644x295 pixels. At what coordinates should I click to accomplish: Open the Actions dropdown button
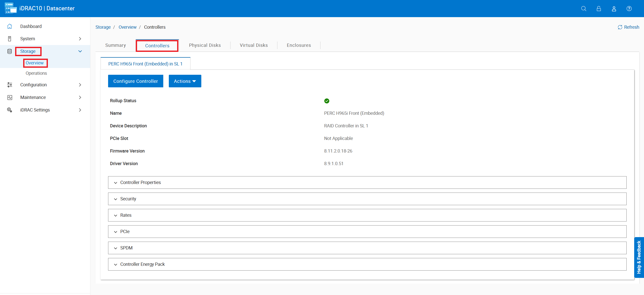point(185,81)
